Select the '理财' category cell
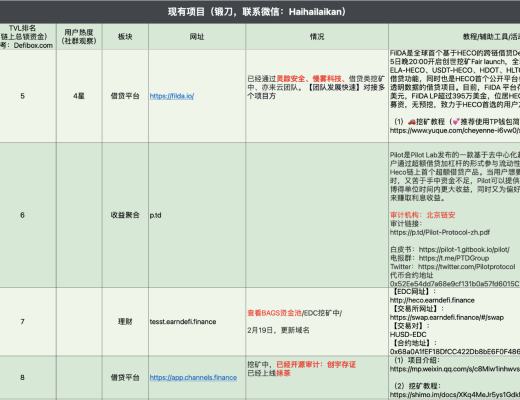This screenshot has height=400, width=520. (125, 321)
